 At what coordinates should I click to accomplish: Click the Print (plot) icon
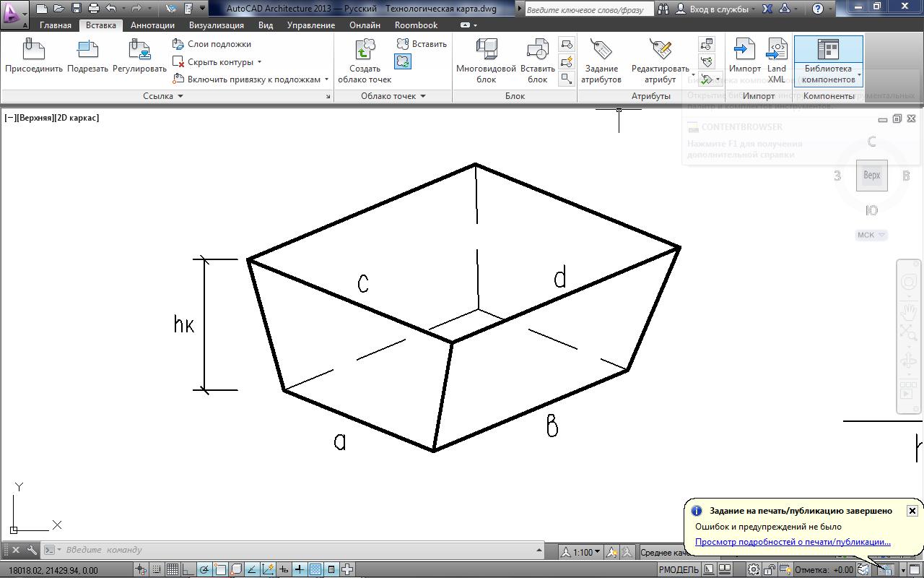[x=95, y=9]
